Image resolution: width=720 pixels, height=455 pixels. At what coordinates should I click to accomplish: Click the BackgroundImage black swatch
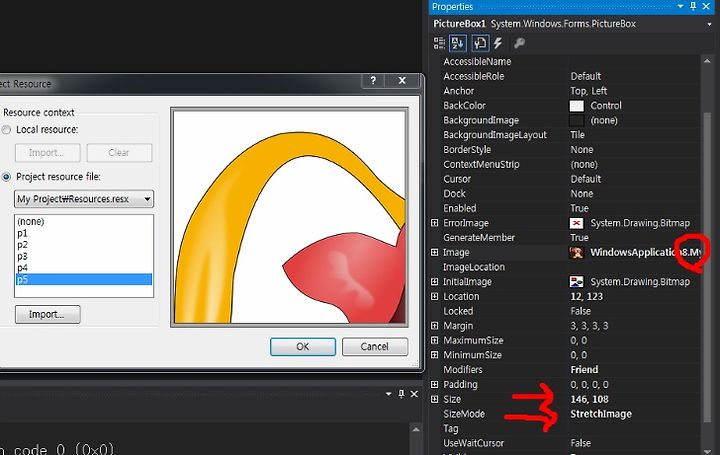[x=577, y=121]
